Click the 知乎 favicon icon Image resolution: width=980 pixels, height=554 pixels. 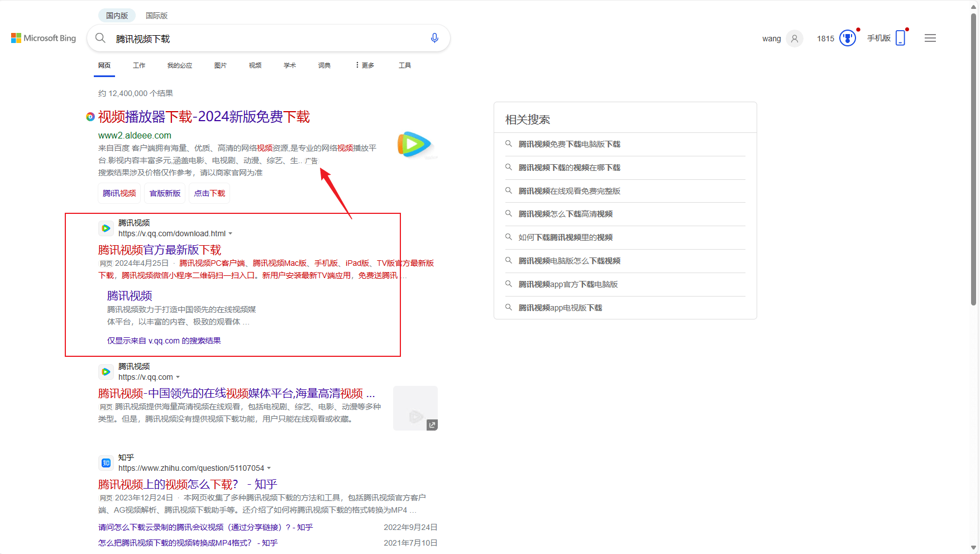(106, 463)
